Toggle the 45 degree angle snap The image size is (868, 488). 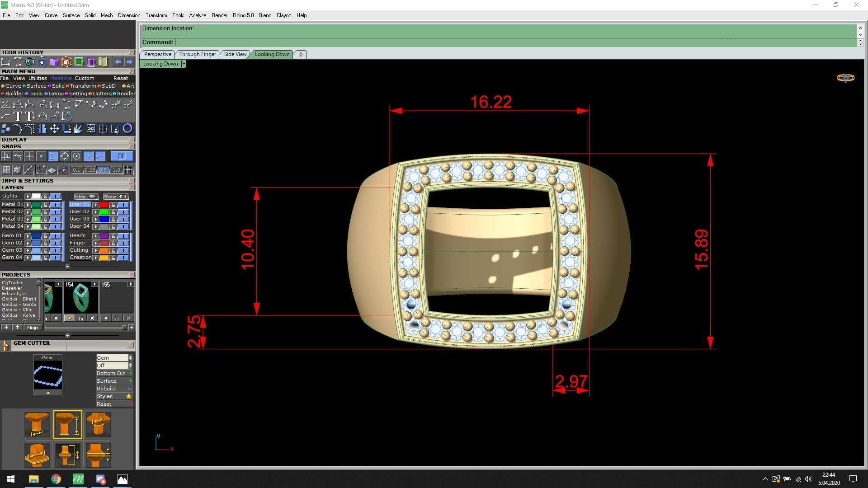click(x=41, y=170)
